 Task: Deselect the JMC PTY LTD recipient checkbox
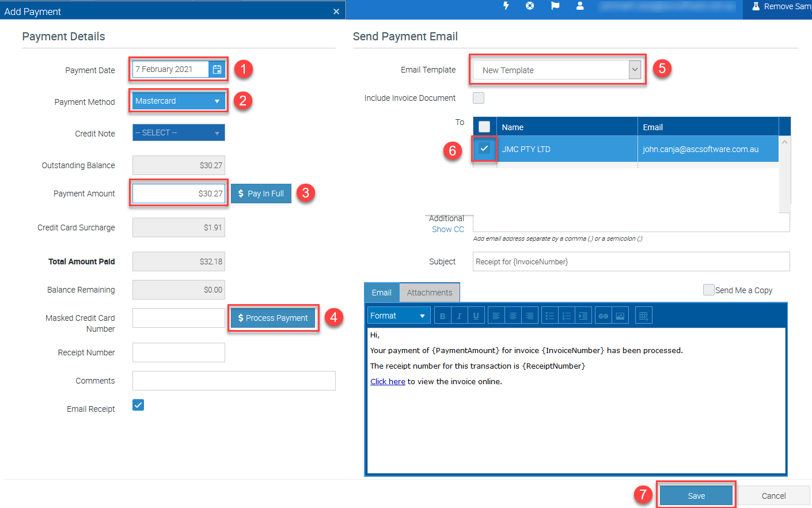(x=484, y=149)
